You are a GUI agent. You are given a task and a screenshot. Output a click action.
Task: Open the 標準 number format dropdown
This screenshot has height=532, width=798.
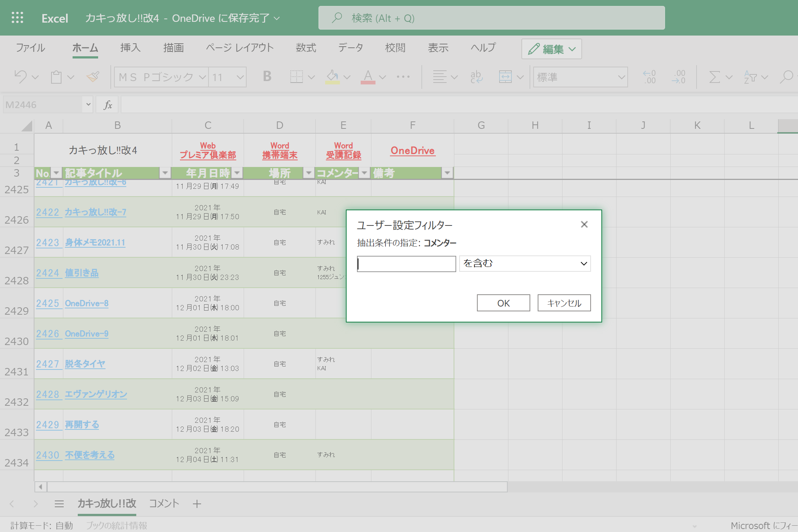(621, 77)
